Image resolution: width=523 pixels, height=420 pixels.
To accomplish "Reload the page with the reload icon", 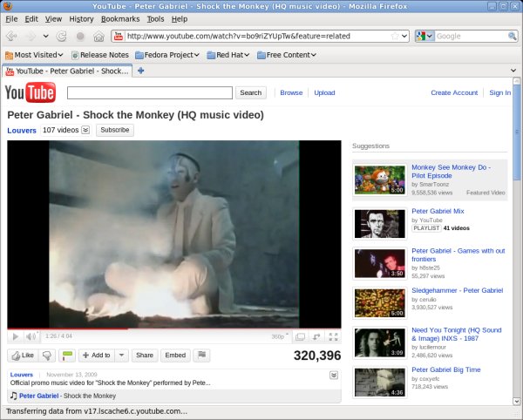I will [62, 36].
